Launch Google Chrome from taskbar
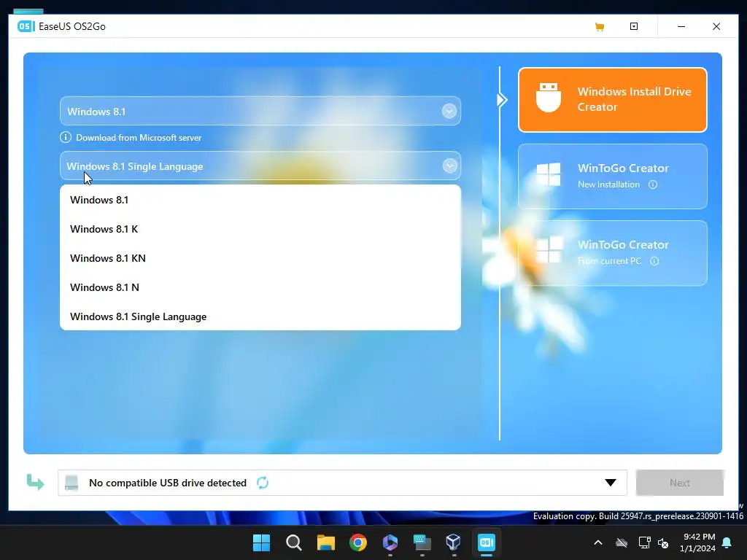747x560 pixels. coord(357,542)
